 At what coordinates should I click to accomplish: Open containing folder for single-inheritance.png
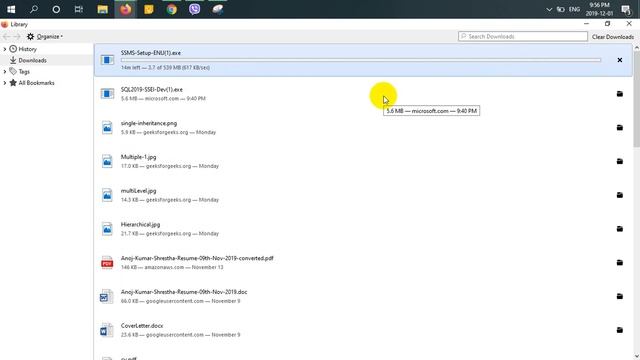(x=620, y=128)
